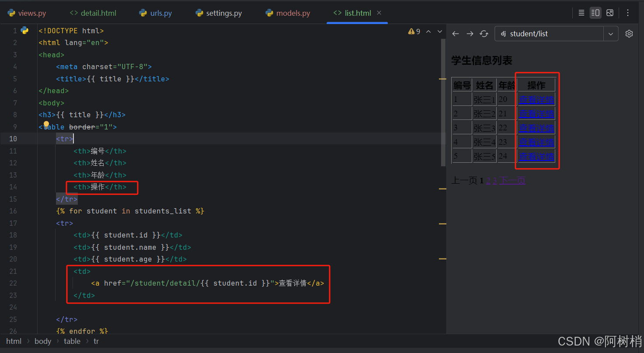Switch to editor-only layout mode
The width and height of the screenshot is (644, 353).
581,13
